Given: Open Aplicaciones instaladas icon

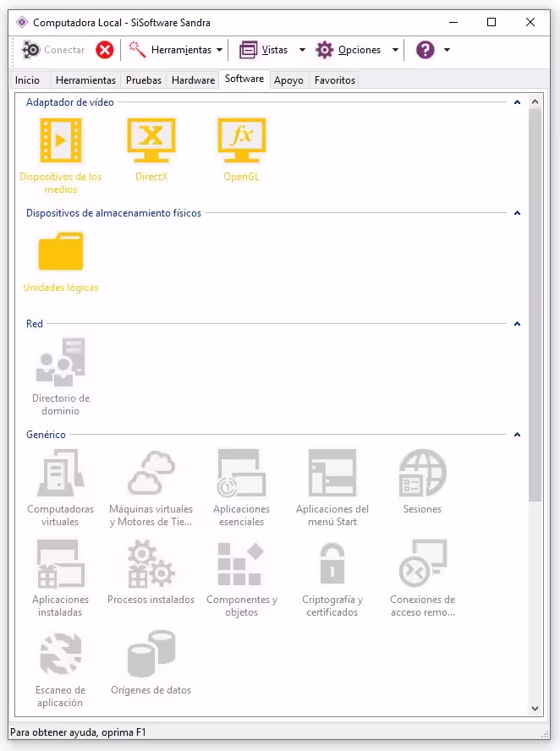Looking at the screenshot, I should pyautogui.click(x=61, y=564).
